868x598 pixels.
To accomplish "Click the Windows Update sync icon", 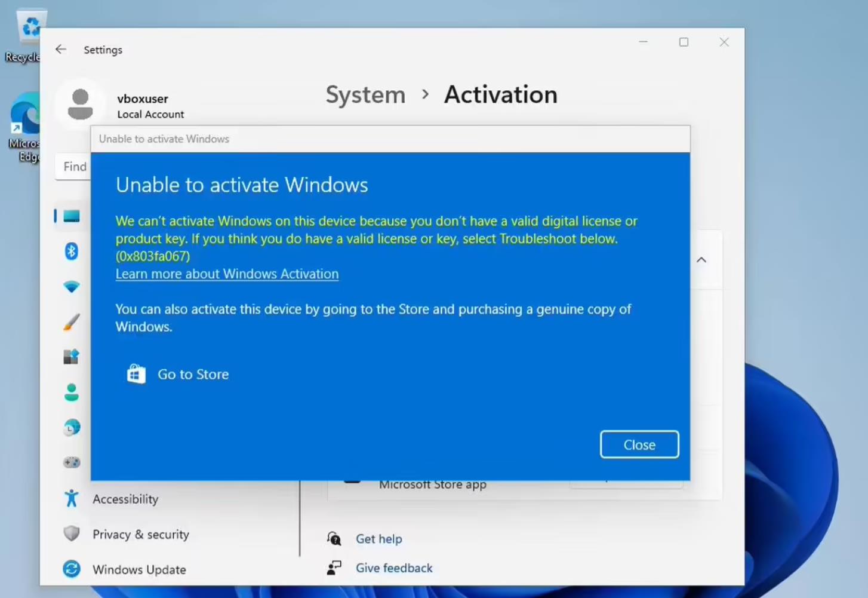I will tap(72, 569).
